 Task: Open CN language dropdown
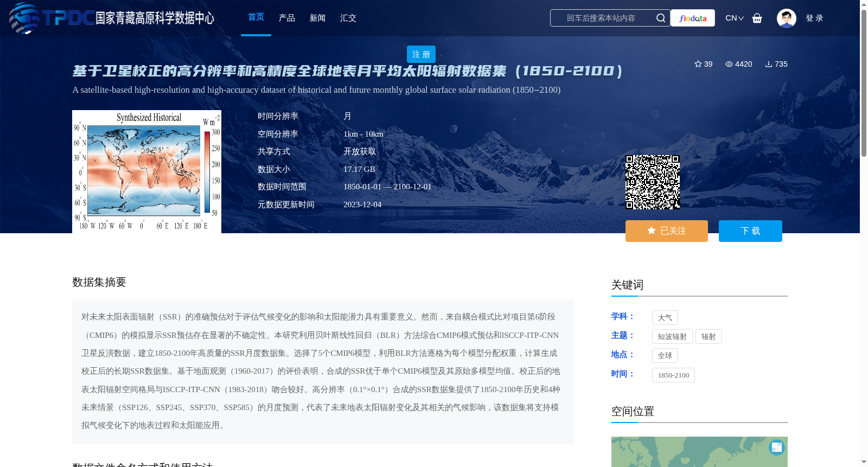coord(735,18)
